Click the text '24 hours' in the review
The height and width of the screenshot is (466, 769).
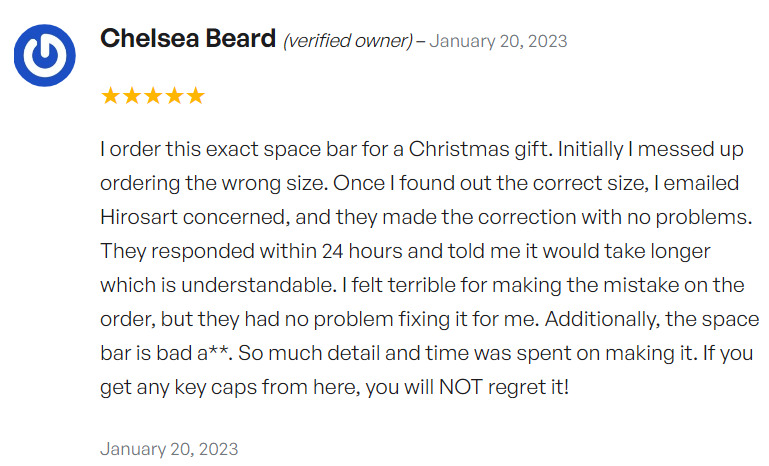362,251
